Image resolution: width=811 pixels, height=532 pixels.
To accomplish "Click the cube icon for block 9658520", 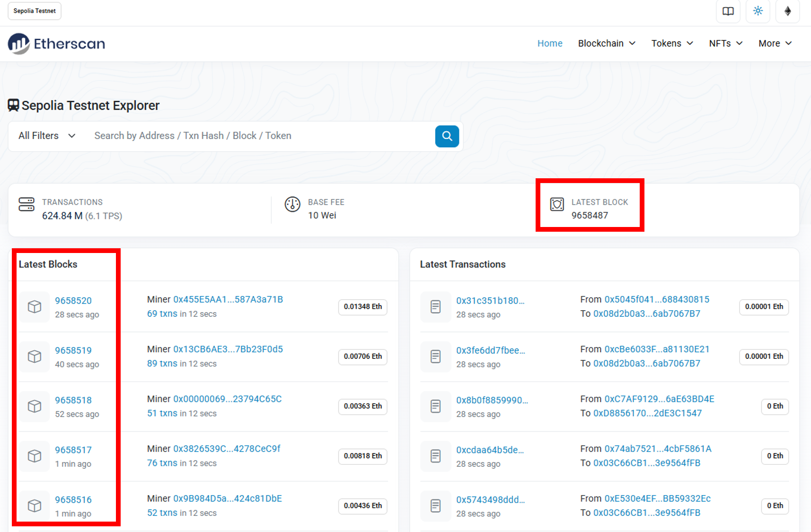I will point(35,307).
